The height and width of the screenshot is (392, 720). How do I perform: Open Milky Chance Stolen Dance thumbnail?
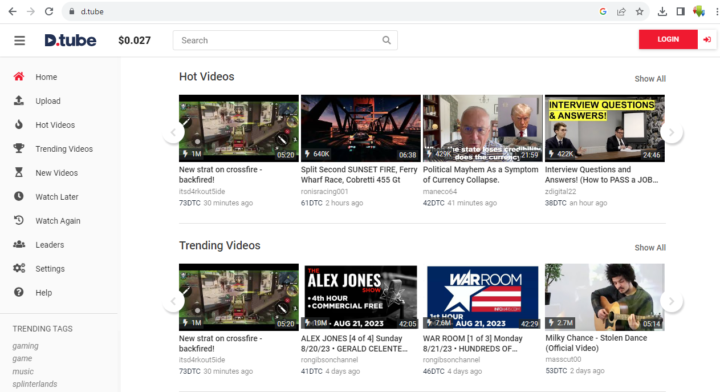pos(605,297)
